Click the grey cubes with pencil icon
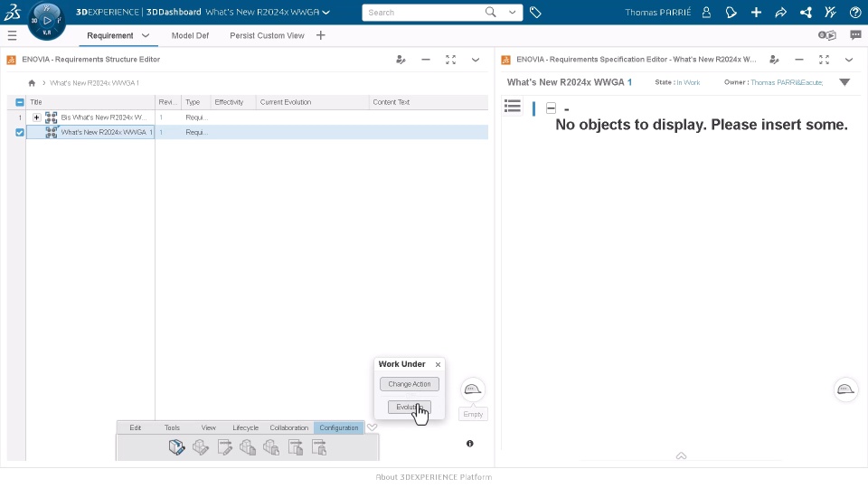This screenshot has height=488, width=868. click(x=201, y=447)
